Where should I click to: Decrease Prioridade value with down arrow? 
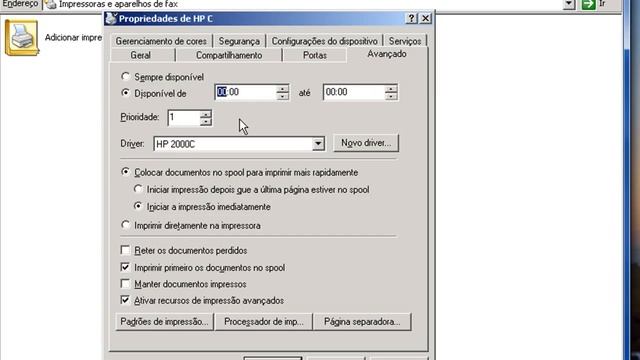(206, 121)
